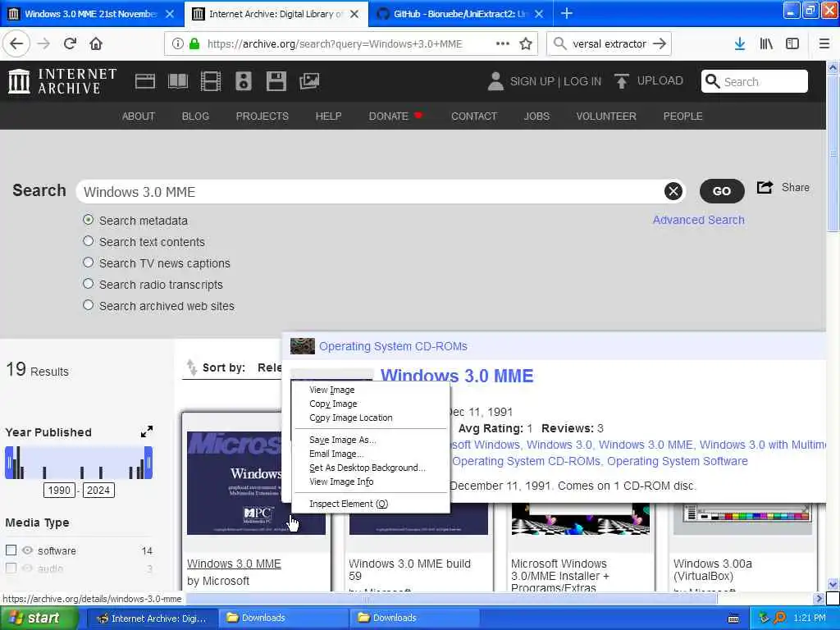Submit search bar arrow for versal extractor
Viewport: 840px width, 630px height.
click(x=660, y=44)
